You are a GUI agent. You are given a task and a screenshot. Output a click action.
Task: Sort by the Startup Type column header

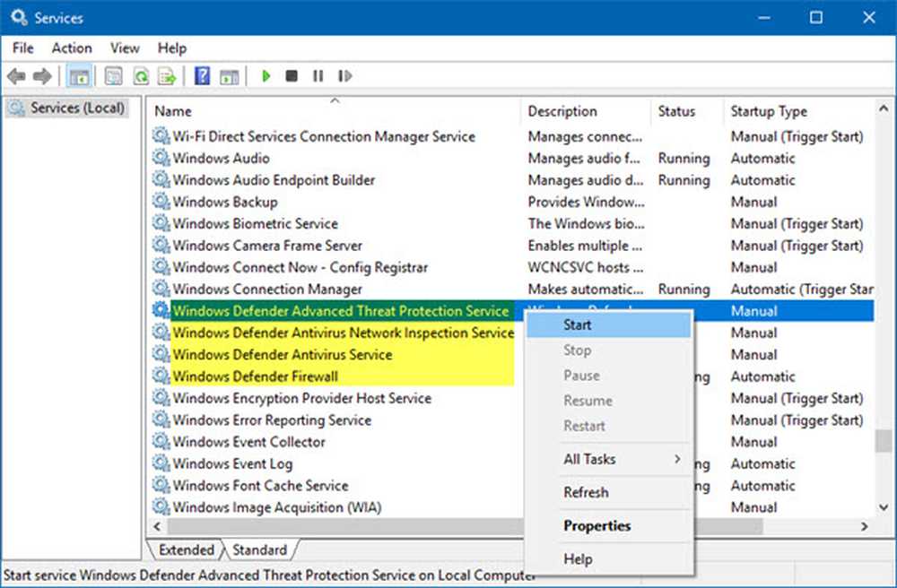pyautogui.click(x=798, y=111)
